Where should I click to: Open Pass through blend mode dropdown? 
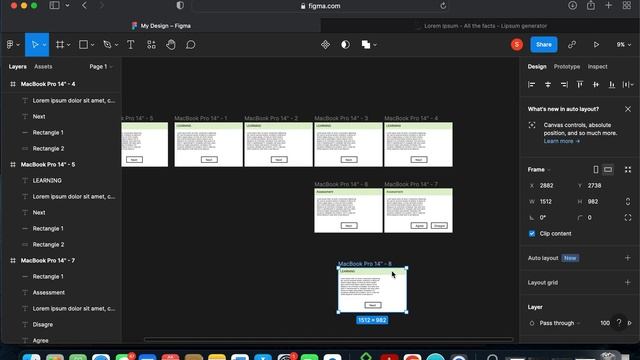(560, 323)
